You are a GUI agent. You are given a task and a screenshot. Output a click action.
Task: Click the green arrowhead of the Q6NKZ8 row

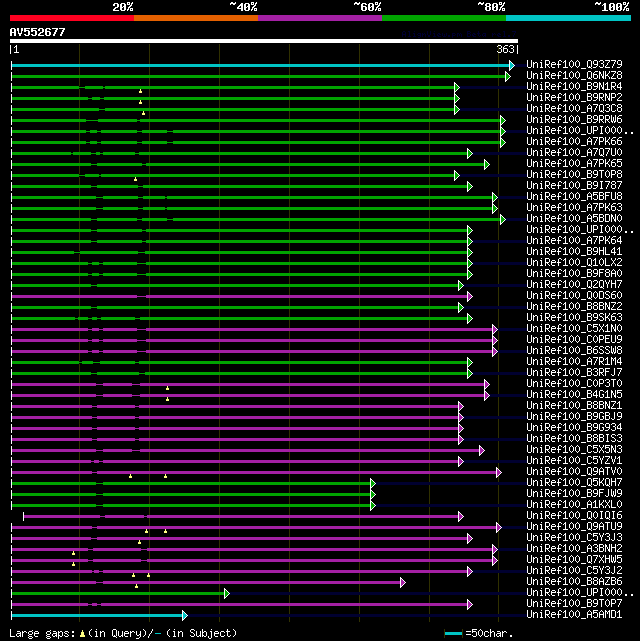click(508, 76)
